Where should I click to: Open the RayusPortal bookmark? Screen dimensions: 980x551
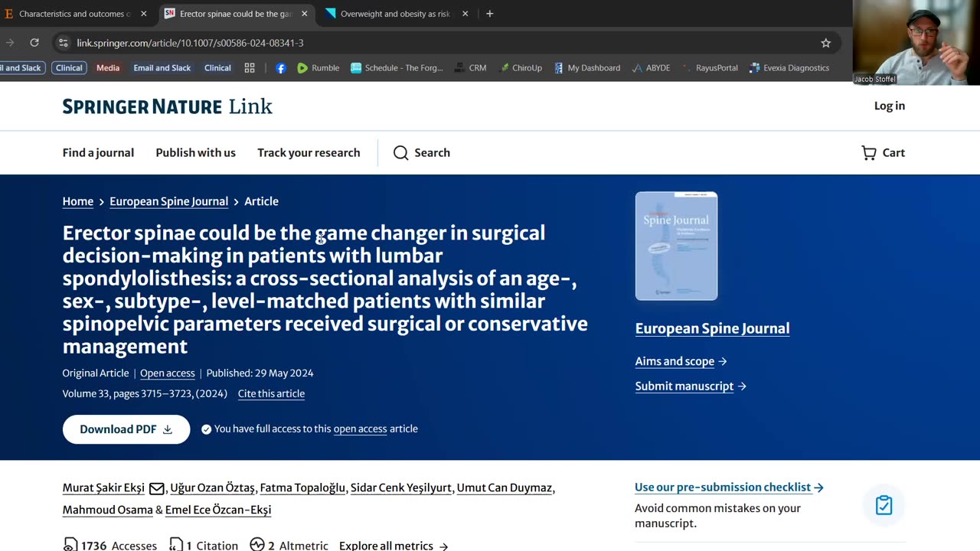coord(709,68)
